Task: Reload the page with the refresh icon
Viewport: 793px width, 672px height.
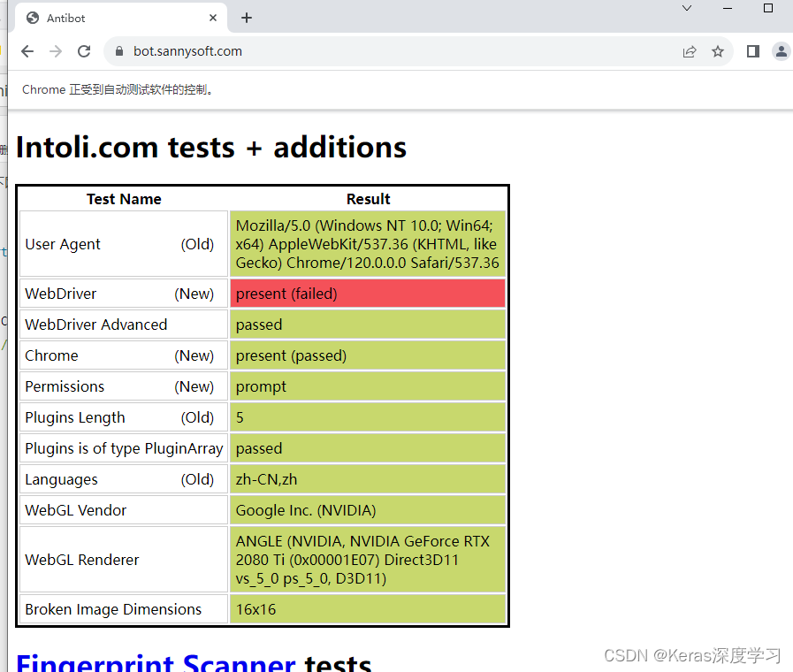Action: (84, 51)
